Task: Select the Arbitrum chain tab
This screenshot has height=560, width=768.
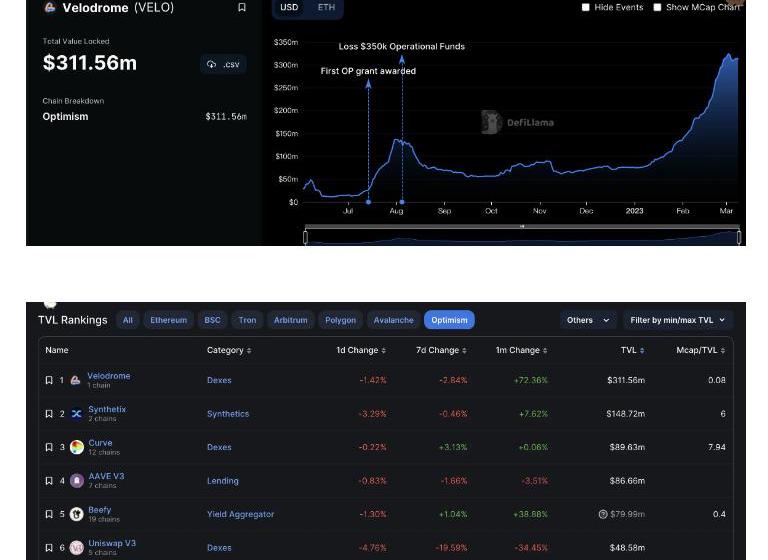Action: 290,320
